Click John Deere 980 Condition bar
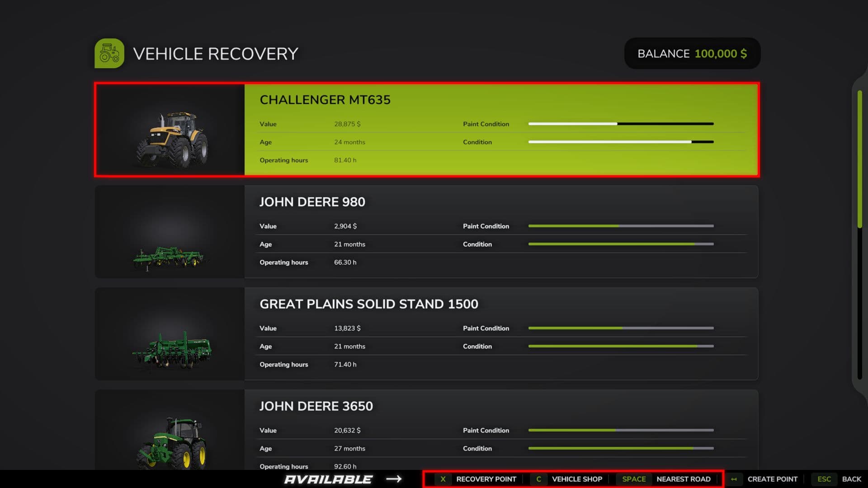This screenshot has width=868, height=488. click(x=621, y=244)
